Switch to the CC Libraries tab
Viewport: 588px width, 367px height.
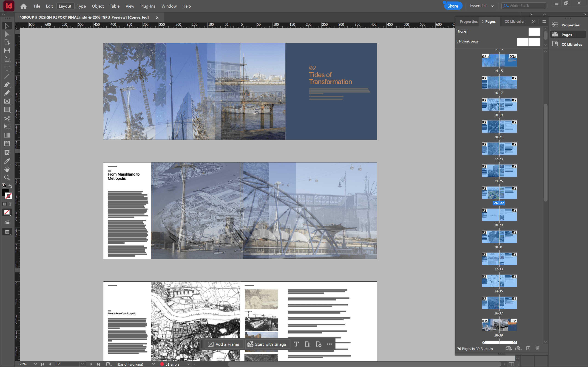(x=514, y=21)
